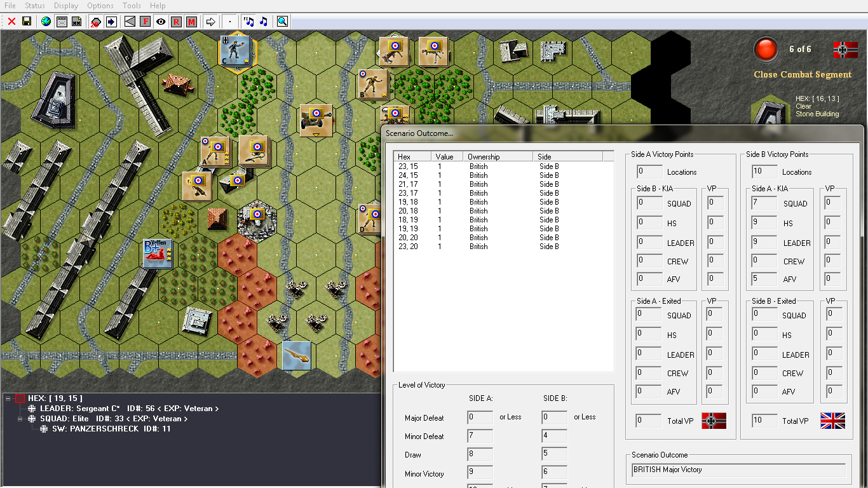Click the Hex column header

[412, 156]
